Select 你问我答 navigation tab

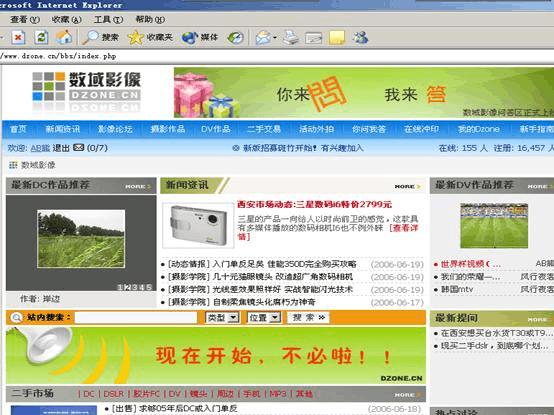pyautogui.click(x=369, y=129)
